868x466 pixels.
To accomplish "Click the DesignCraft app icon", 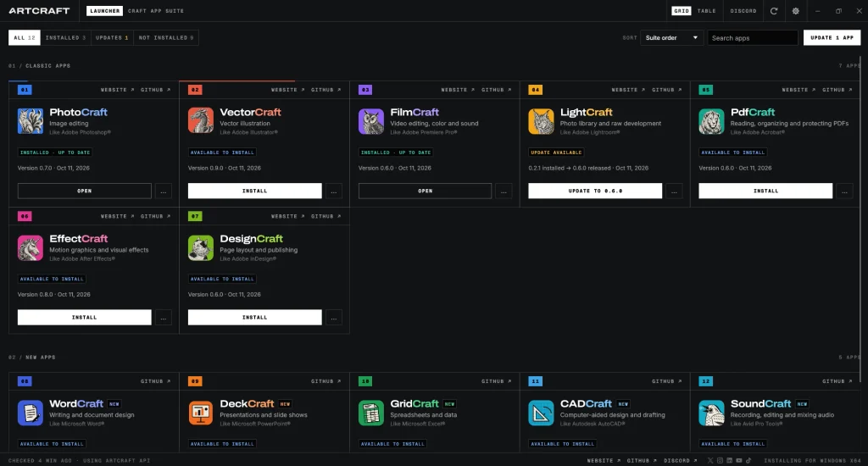I will [x=200, y=248].
